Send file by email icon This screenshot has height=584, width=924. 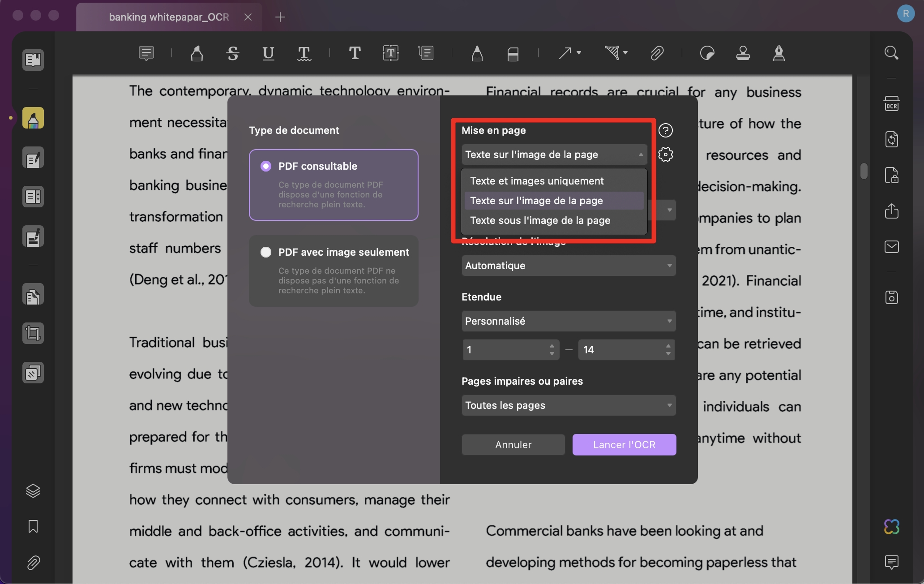click(891, 247)
